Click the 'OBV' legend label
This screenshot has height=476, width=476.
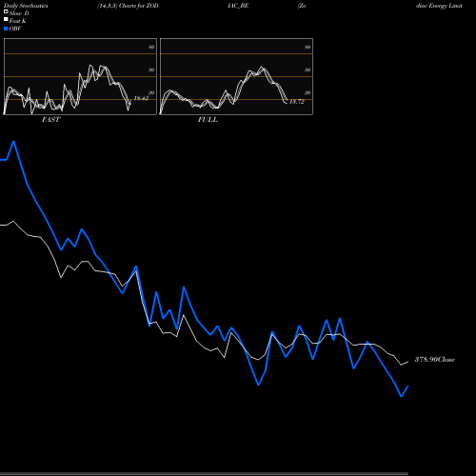tap(15, 29)
